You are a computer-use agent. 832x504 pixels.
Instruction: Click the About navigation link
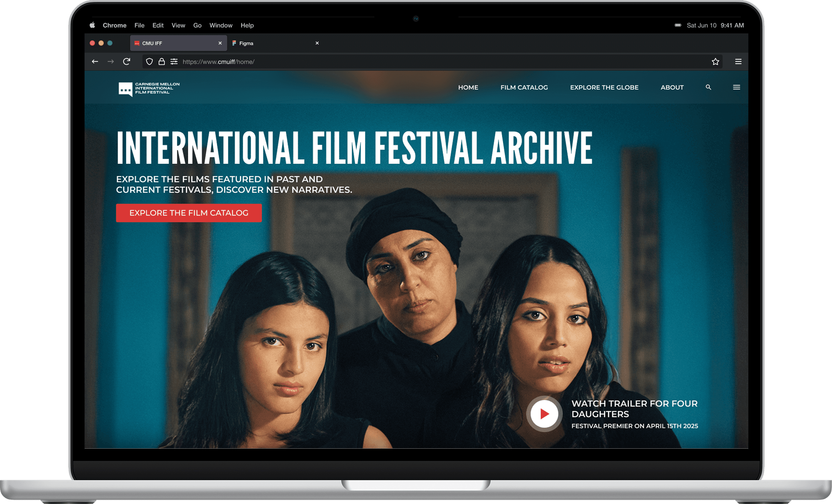[672, 87]
